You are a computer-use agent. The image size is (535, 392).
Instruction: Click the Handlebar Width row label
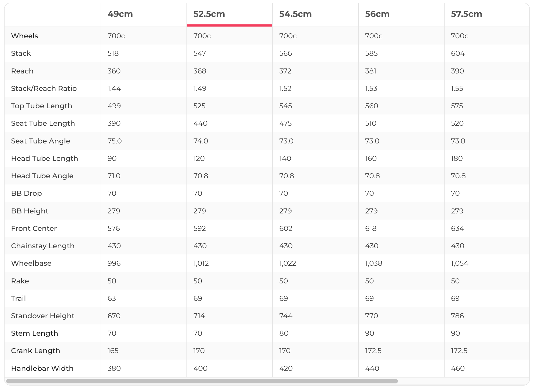tap(42, 368)
